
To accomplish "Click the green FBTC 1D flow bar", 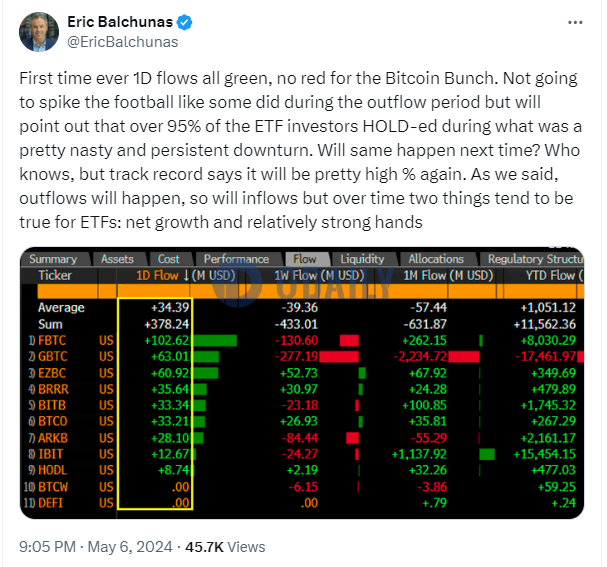I will point(215,341).
